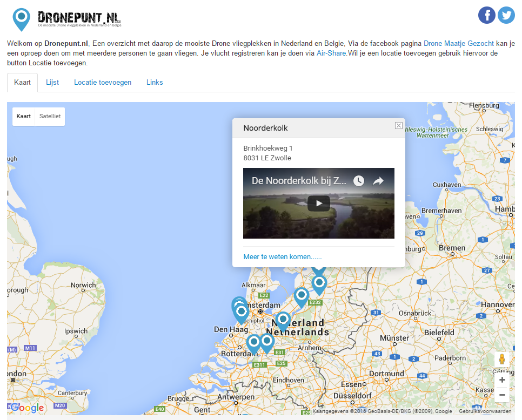Open the Links tab
This screenshot has width=522, height=420.
(155, 83)
